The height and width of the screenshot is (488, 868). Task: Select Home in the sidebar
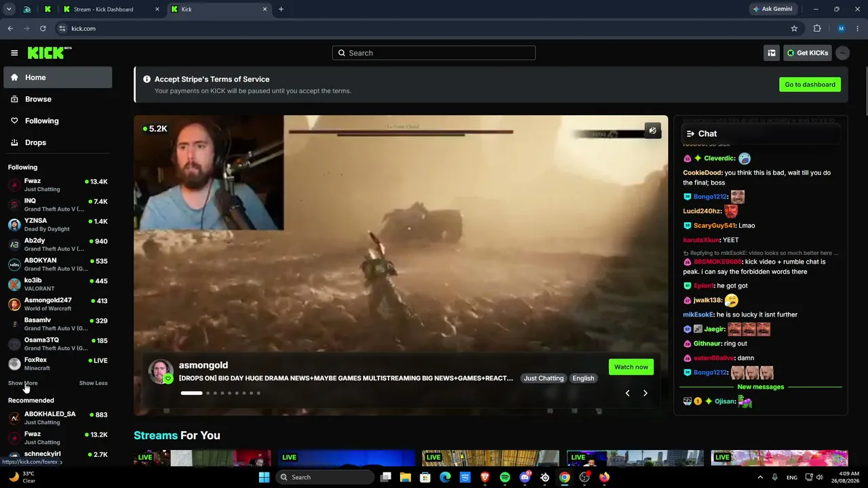point(58,77)
